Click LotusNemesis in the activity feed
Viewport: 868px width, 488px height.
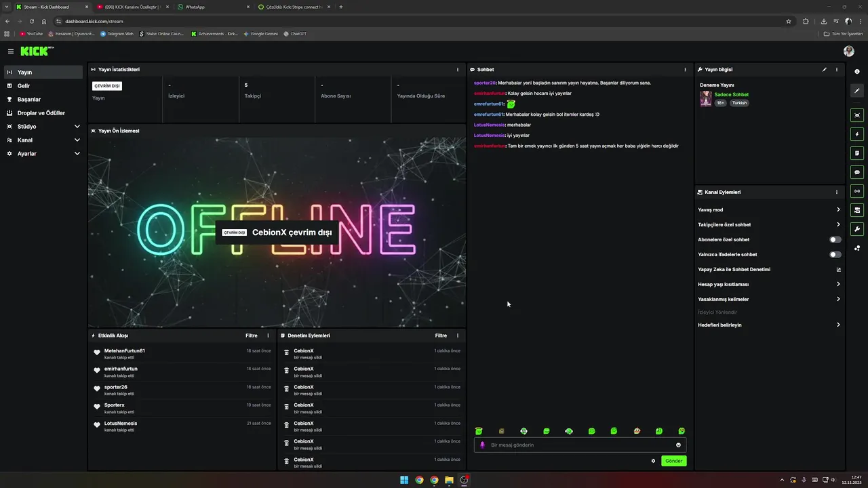click(x=121, y=423)
